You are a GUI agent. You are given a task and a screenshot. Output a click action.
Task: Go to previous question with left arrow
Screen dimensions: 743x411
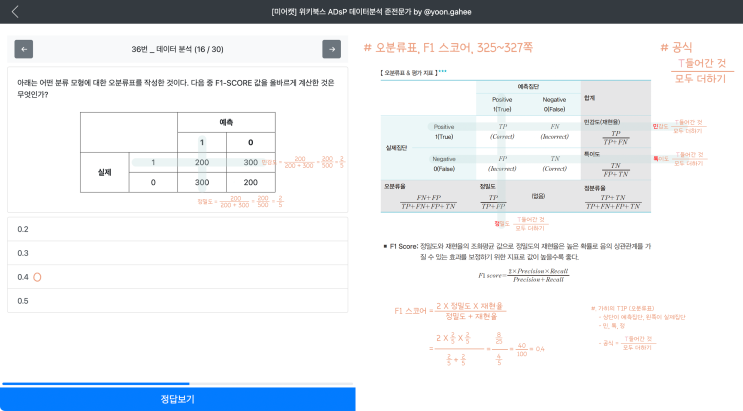pos(24,49)
